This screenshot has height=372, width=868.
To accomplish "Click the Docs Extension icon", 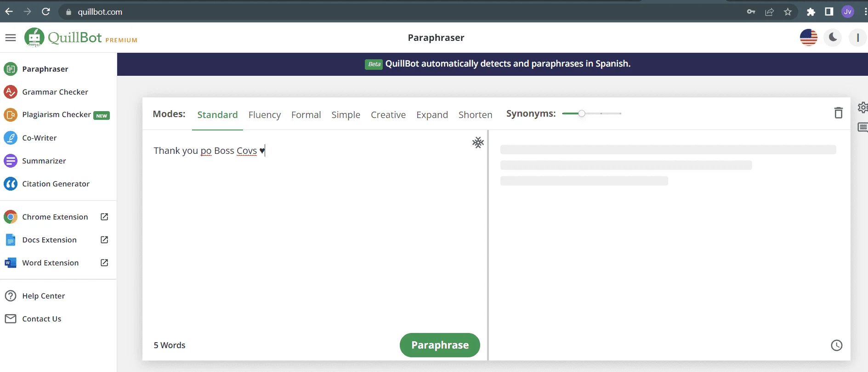I will tap(11, 240).
